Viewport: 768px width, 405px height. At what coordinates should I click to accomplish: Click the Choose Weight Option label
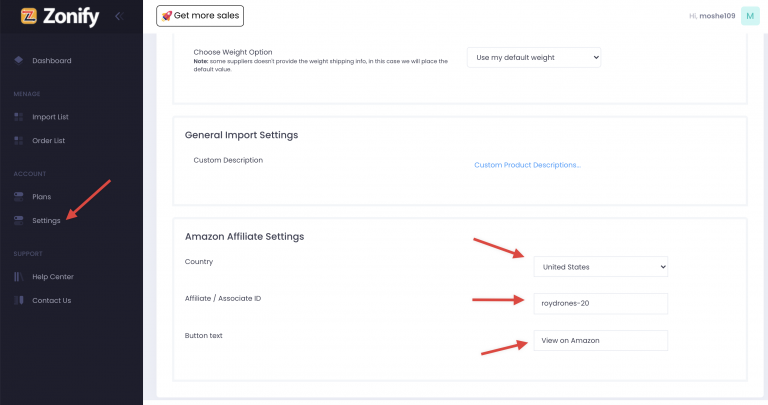233,52
